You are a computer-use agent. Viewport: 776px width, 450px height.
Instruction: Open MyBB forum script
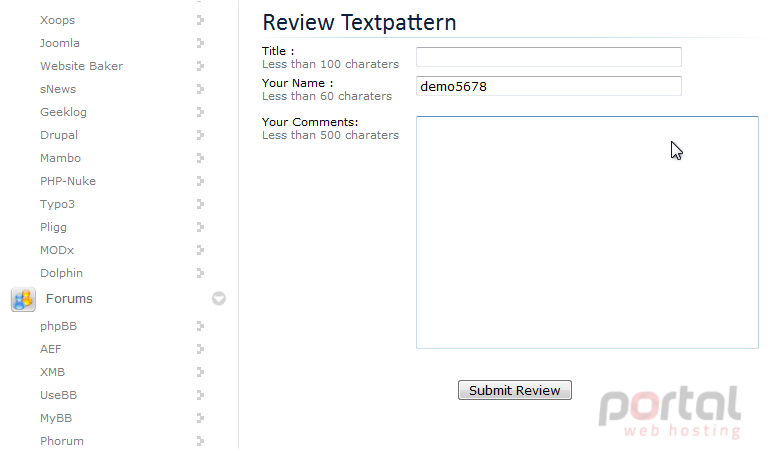click(56, 418)
